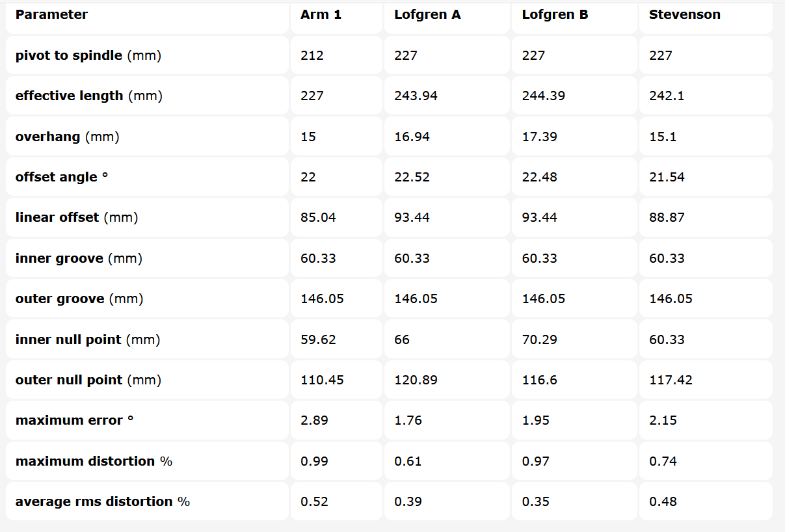This screenshot has height=532, width=785.
Task: Select Arm 1 maximum error value 2.89
Action: 314,420
